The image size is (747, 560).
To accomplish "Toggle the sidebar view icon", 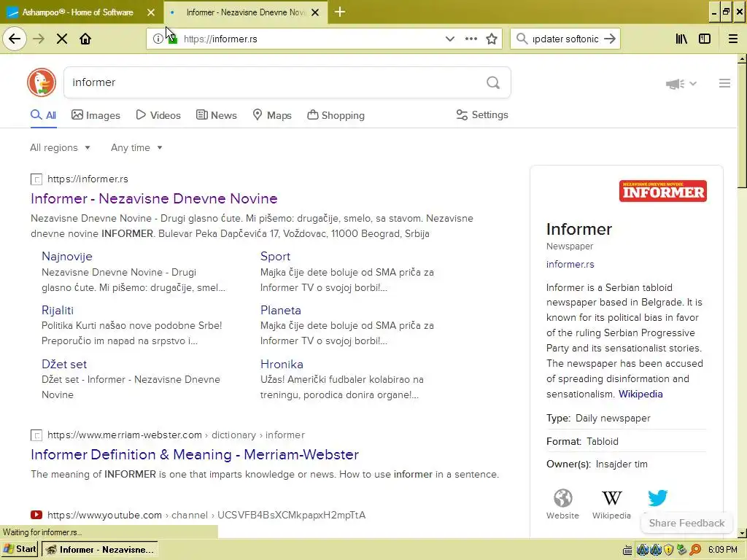I will click(x=705, y=39).
